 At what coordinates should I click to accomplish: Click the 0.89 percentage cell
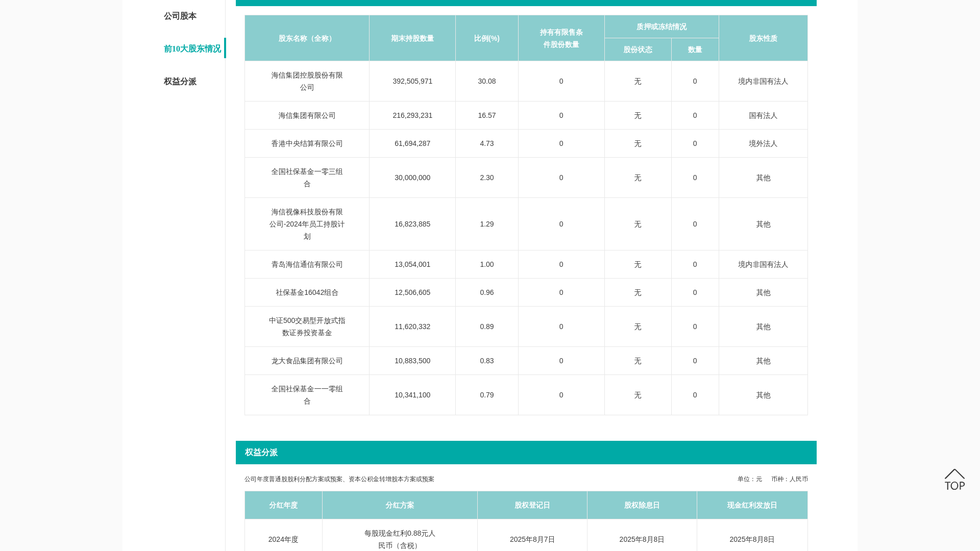(487, 327)
